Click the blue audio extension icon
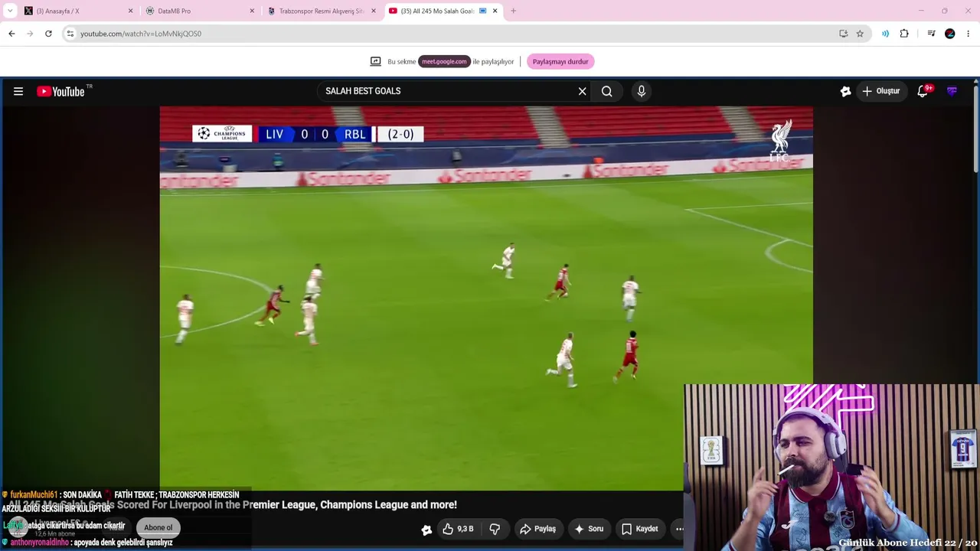980x551 pixels. coord(885,34)
